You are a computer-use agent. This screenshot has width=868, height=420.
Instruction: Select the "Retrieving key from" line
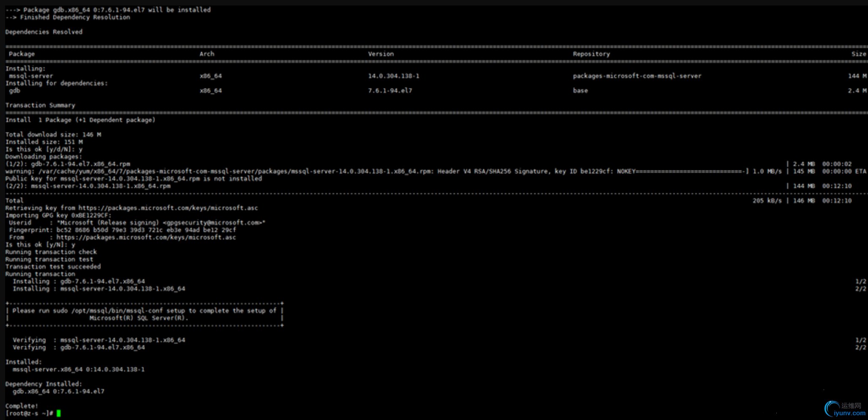(x=131, y=208)
